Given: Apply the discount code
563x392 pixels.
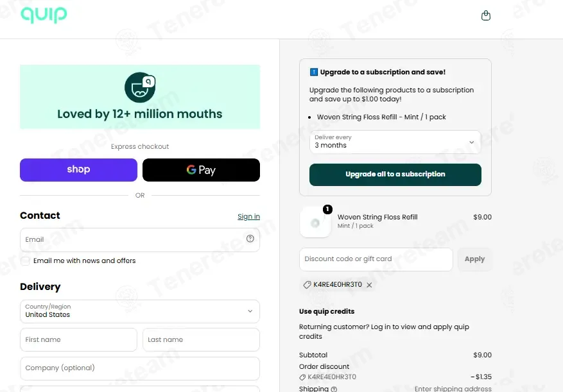Looking at the screenshot, I should tap(474, 259).
